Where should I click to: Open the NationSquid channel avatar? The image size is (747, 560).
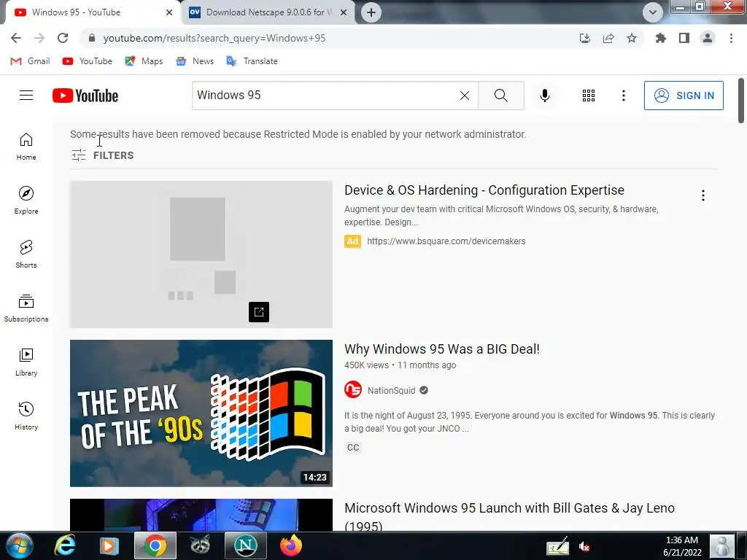353,390
